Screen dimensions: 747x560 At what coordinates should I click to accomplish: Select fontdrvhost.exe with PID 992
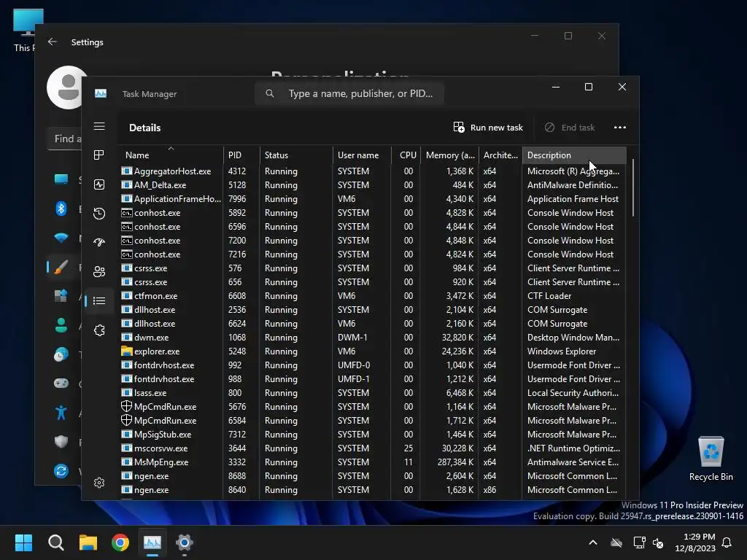tap(373, 365)
